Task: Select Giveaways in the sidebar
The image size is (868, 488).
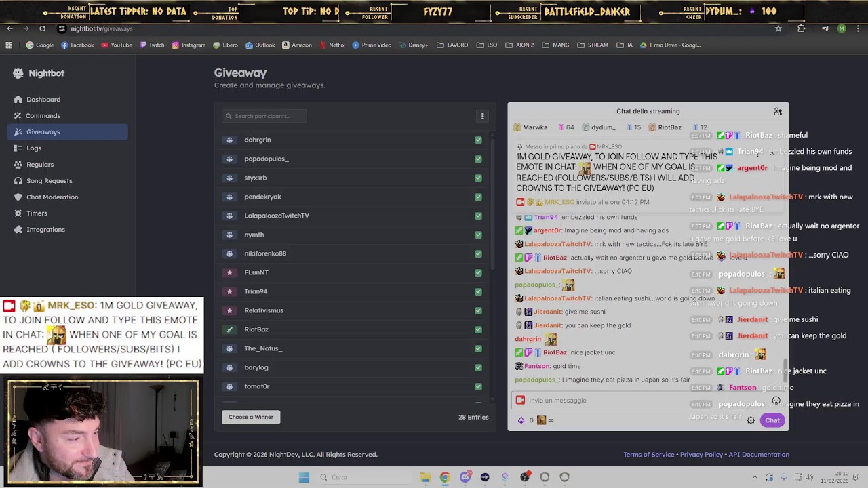Action: point(68,131)
